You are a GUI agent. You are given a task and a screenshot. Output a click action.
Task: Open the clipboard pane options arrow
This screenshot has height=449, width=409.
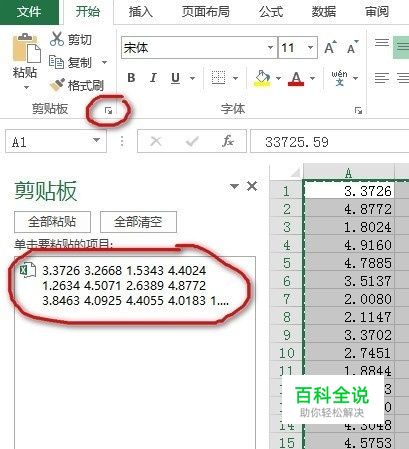[235, 186]
